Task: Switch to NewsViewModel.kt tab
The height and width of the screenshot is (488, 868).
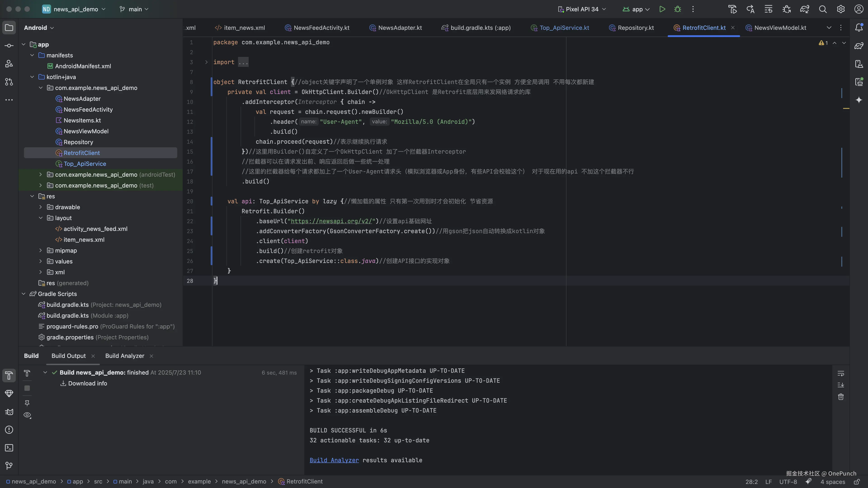Action: (x=780, y=28)
